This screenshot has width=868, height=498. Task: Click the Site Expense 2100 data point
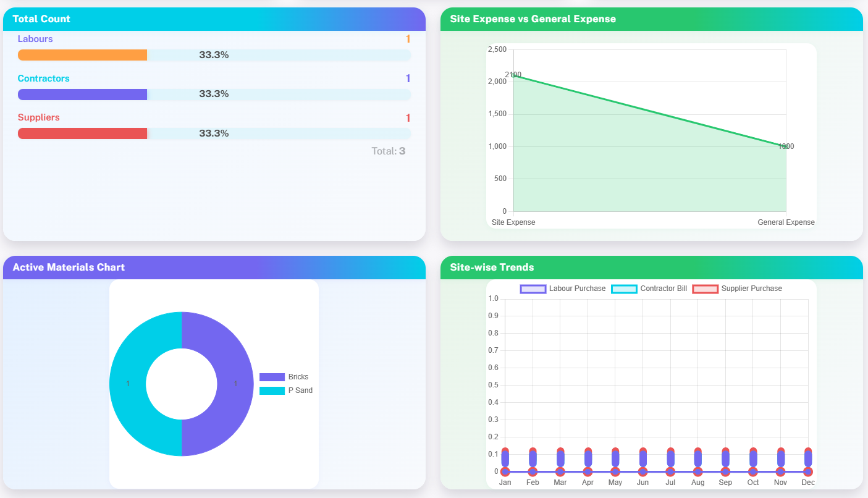[513, 75]
